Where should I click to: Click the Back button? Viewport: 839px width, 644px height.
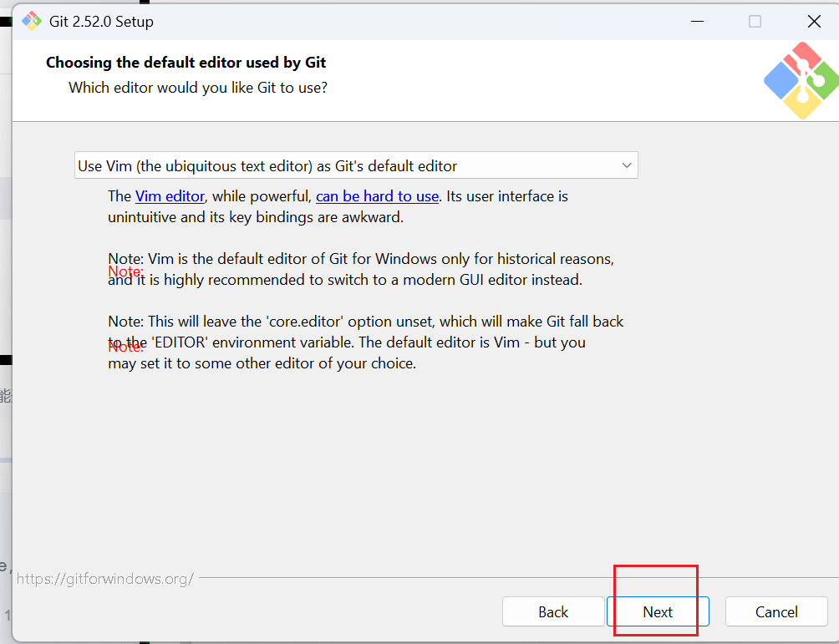point(553,611)
